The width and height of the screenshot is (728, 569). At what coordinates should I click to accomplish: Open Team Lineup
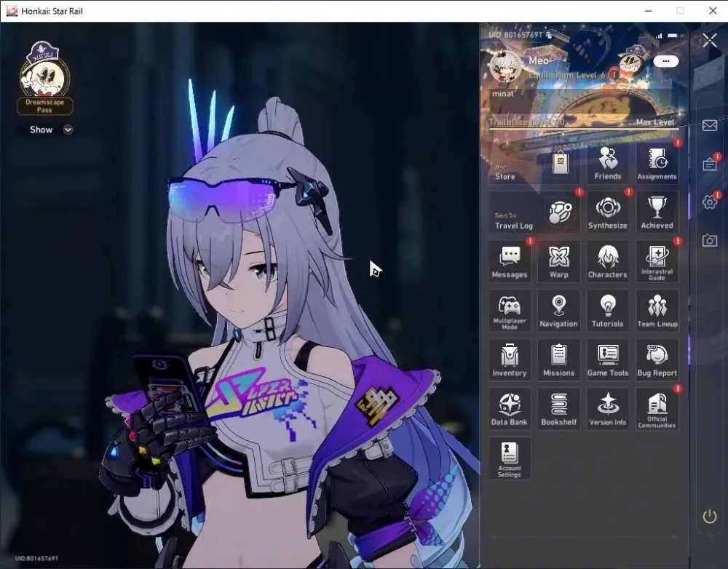click(657, 311)
